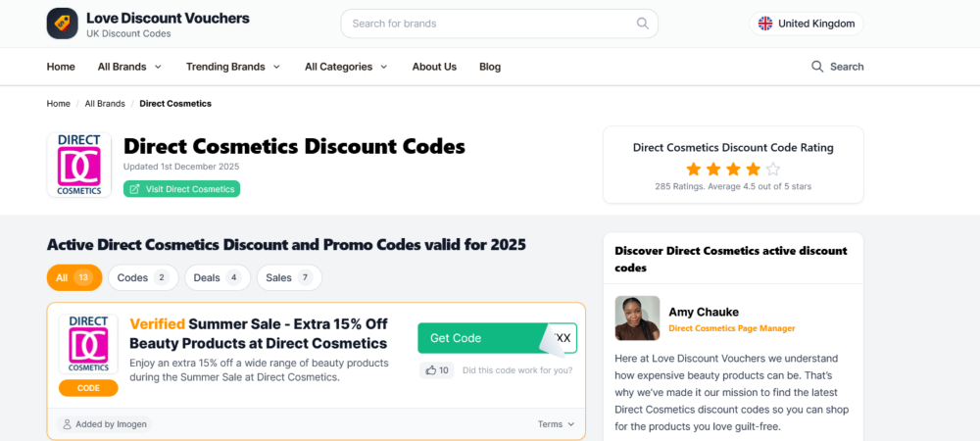Click the Love Discount Vouchers logo icon
Viewport: 980px width, 441px height.
coord(62,24)
